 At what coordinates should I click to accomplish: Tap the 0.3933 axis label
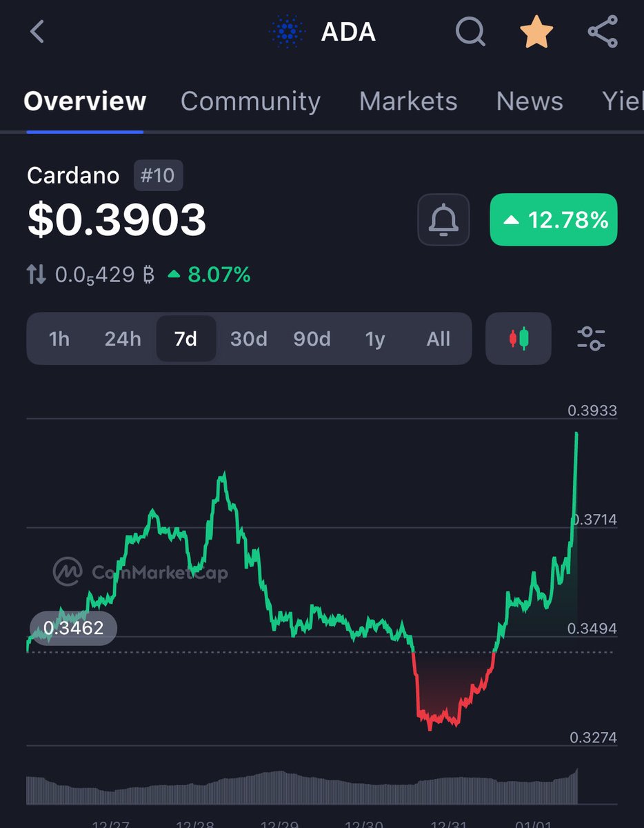[592, 411]
